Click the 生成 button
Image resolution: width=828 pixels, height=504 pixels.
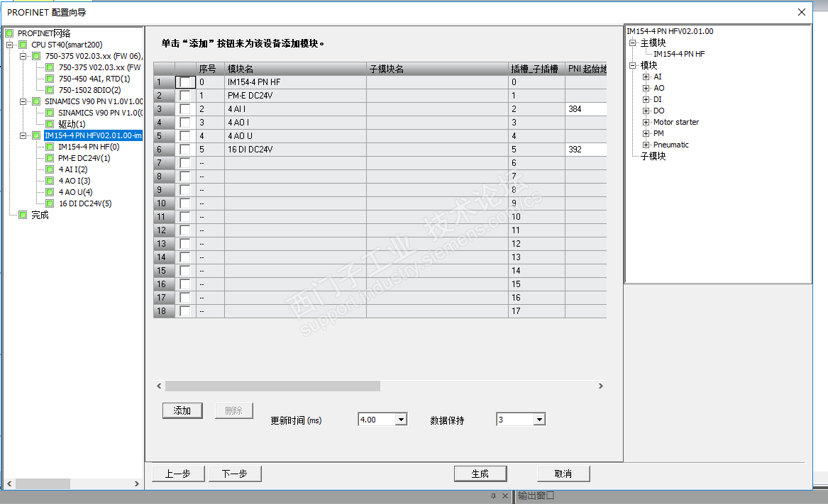[x=480, y=474]
